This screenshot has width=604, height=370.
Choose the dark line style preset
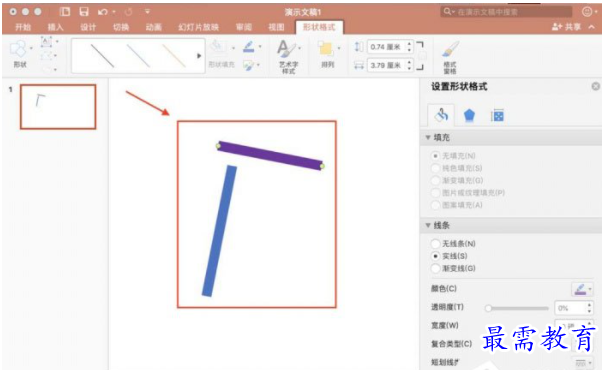tap(102, 56)
